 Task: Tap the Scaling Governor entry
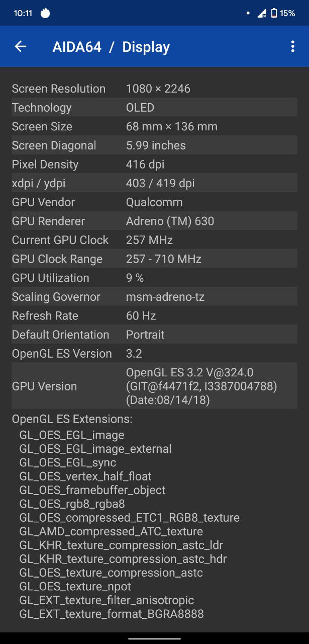[x=154, y=297]
